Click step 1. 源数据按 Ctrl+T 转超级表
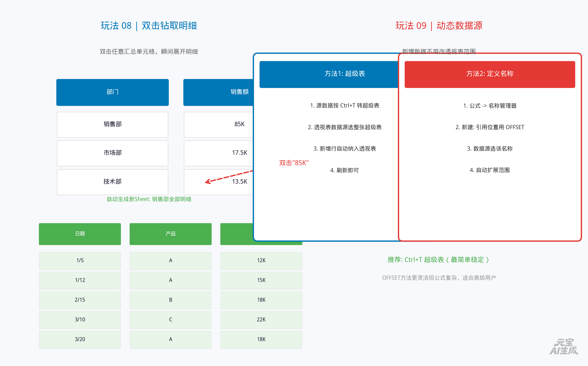 point(345,105)
